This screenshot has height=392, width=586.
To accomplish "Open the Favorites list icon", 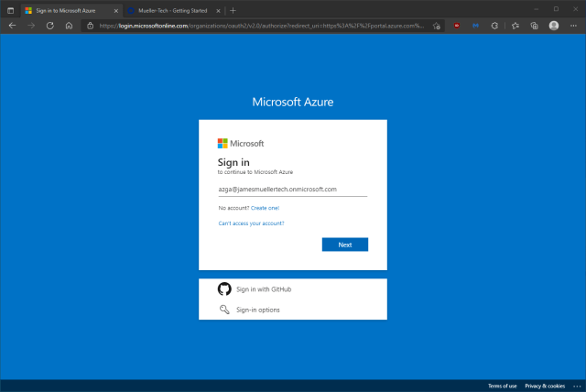I will pos(516,26).
